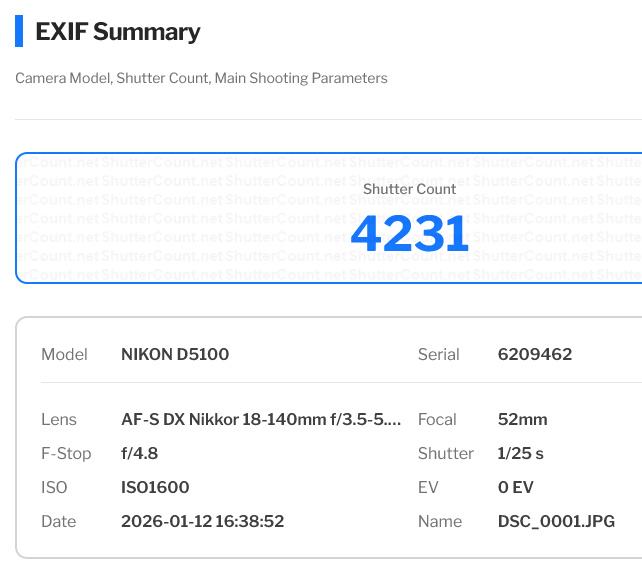
Task: Click the Lens field label
Action: click(59, 420)
